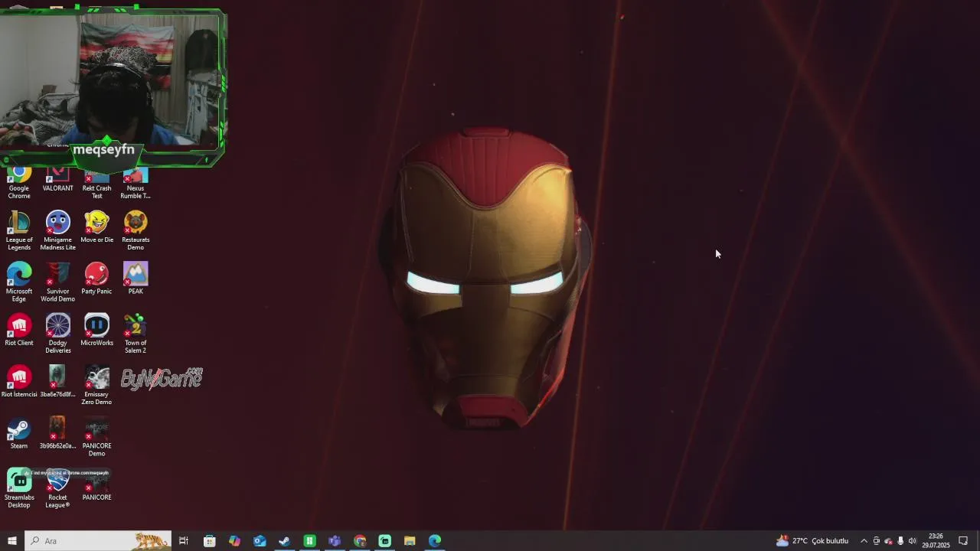This screenshot has height=551, width=980.
Task: Switch to Steam on the taskbar
Action: pyautogui.click(x=284, y=541)
